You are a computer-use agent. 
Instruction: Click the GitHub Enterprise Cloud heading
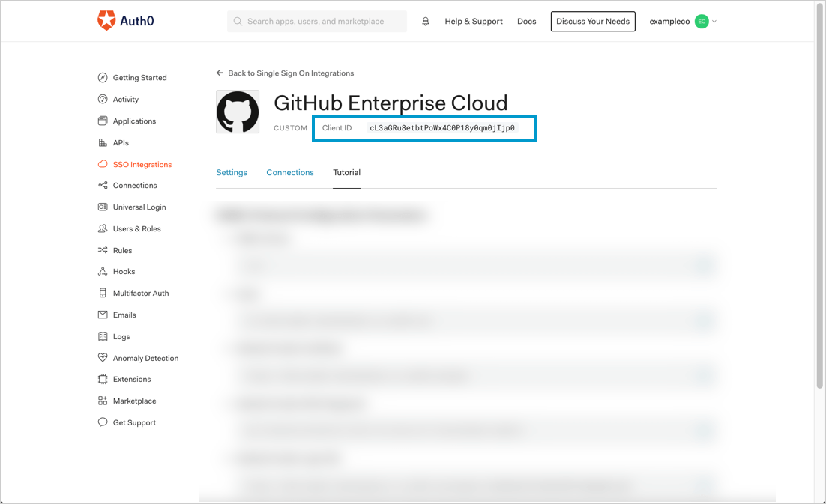tap(391, 103)
